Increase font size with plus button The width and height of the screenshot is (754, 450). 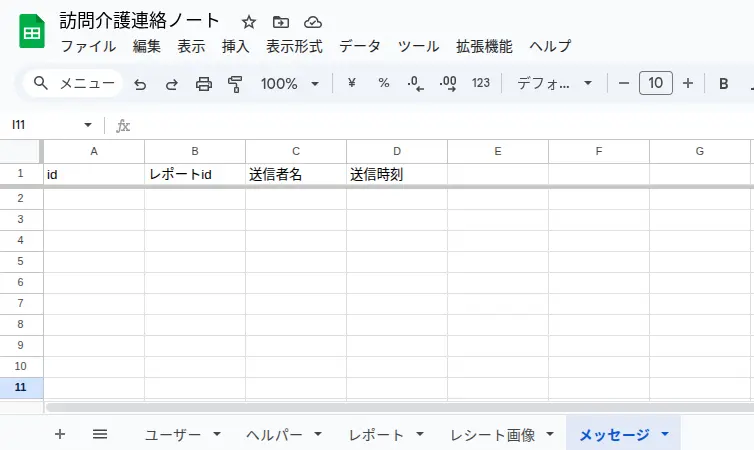click(688, 84)
